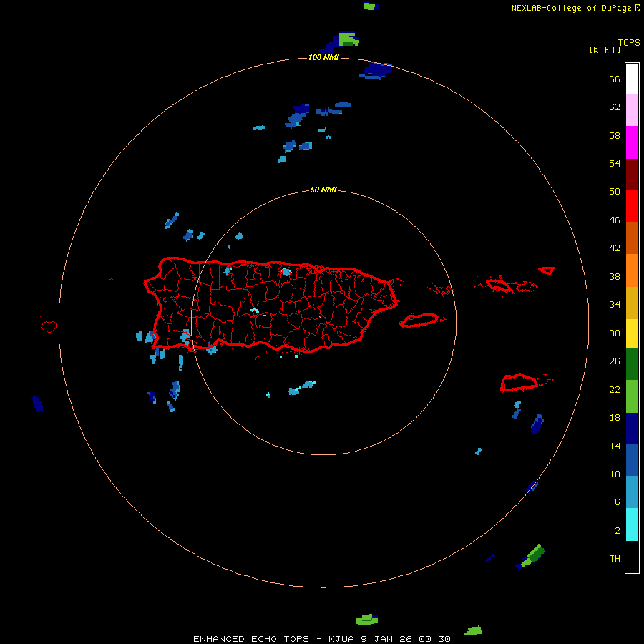Click the legend value 14

point(615,446)
